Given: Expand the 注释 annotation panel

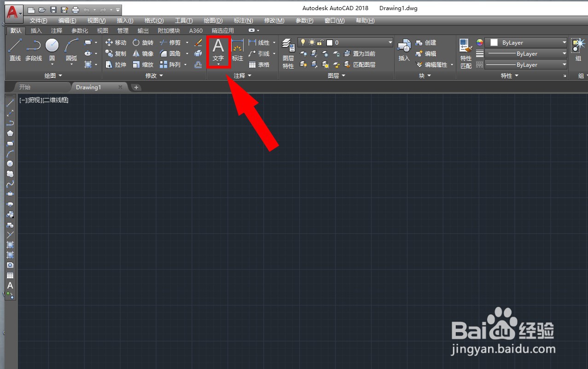Looking at the screenshot, I should [x=243, y=75].
